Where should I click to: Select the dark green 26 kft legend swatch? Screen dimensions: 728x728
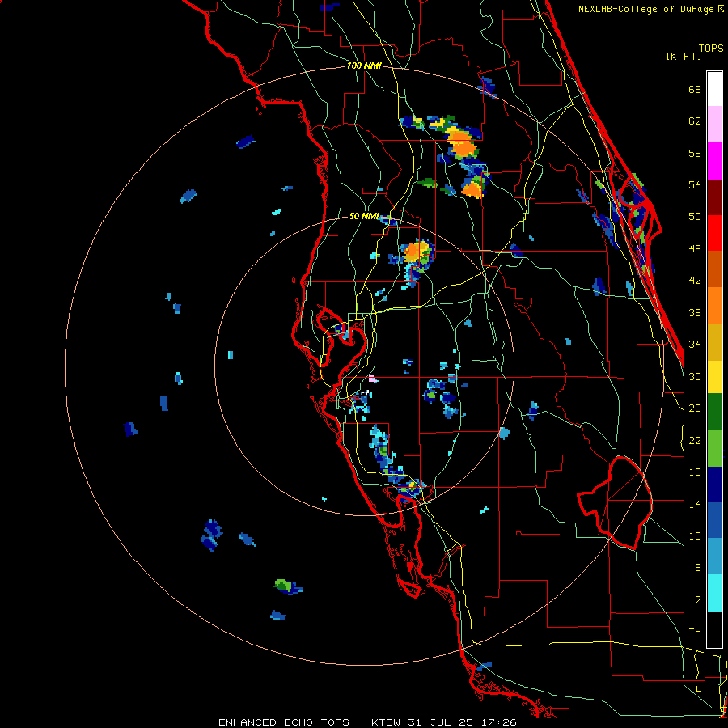pos(714,411)
